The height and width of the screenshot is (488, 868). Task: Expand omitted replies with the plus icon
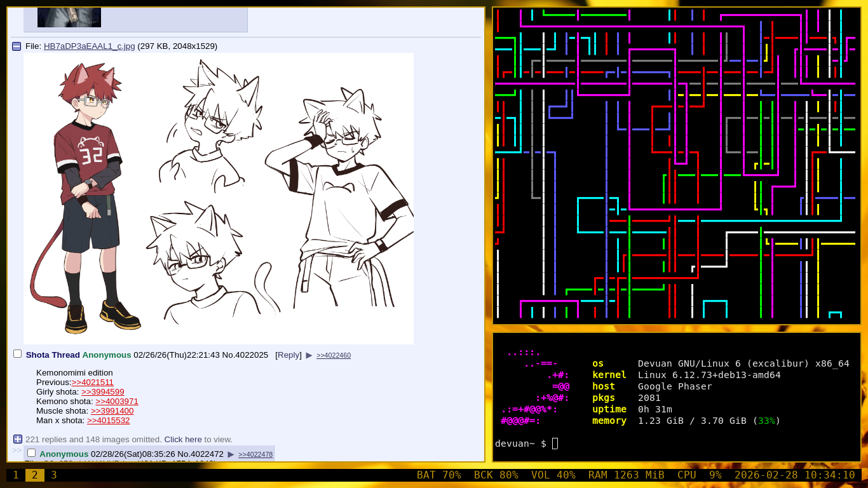coord(18,439)
